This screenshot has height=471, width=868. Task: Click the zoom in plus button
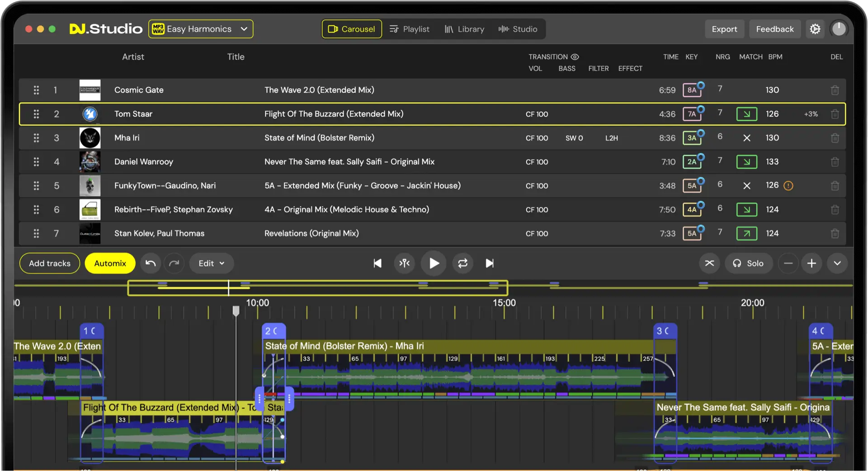tap(811, 264)
